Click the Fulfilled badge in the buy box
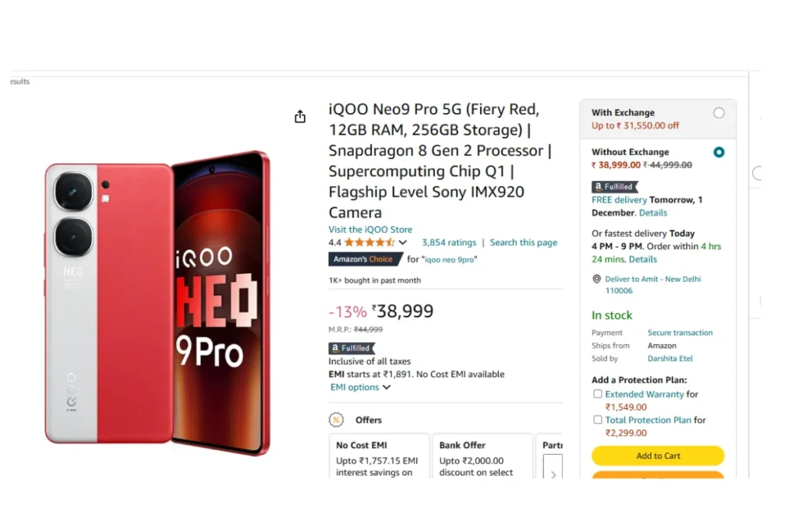 coord(615,187)
